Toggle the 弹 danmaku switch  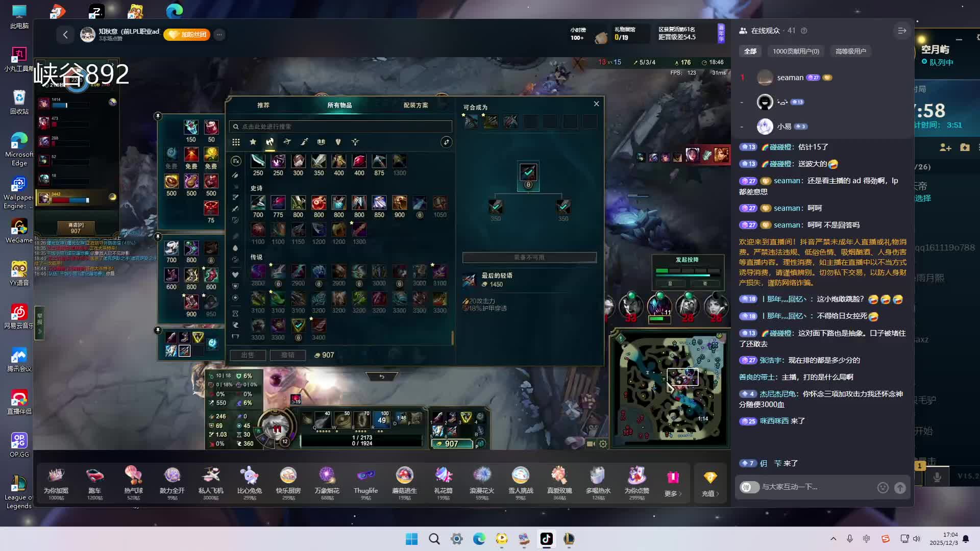[x=749, y=487]
